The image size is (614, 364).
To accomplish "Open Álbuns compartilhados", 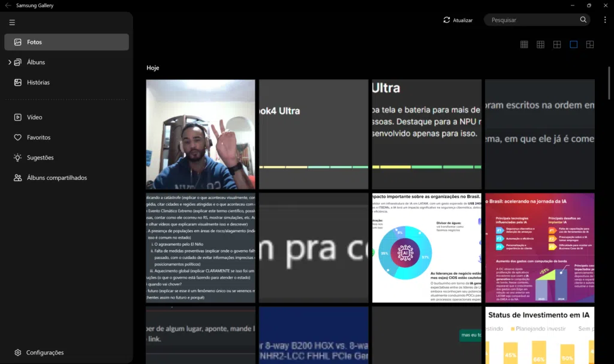I will pyautogui.click(x=56, y=178).
